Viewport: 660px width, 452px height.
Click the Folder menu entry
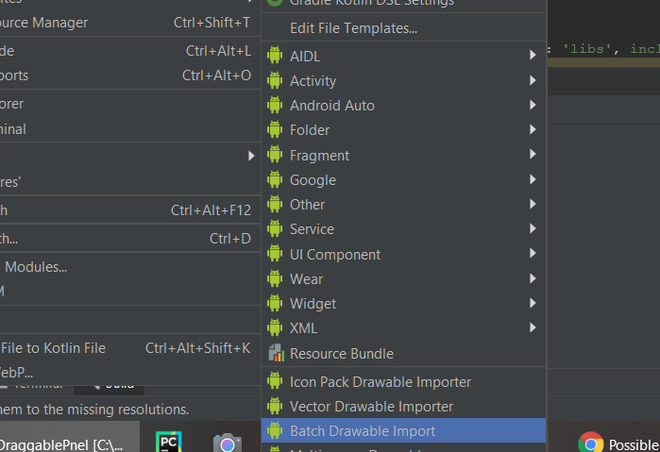tap(309, 130)
